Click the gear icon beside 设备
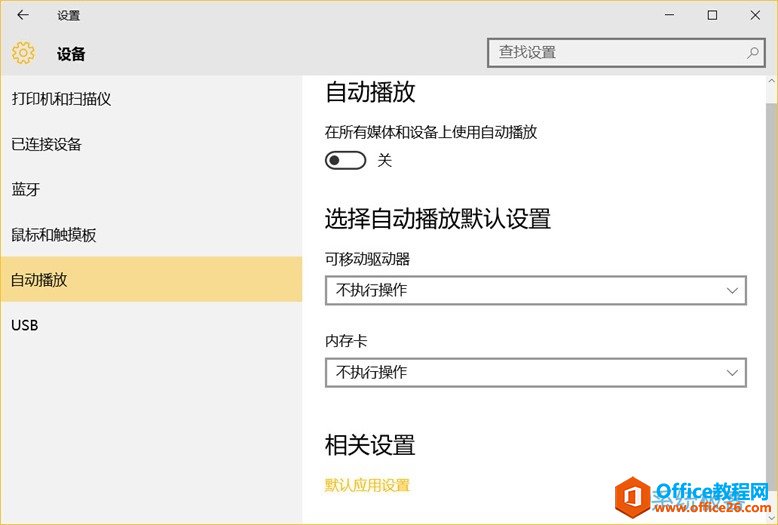Screen dimensions: 778x525 (x=23, y=53)
